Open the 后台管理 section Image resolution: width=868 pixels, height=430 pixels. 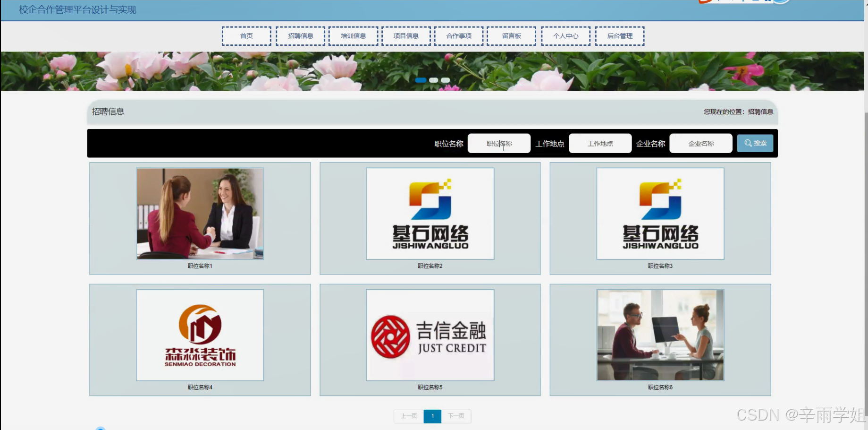tap(620, 35)
